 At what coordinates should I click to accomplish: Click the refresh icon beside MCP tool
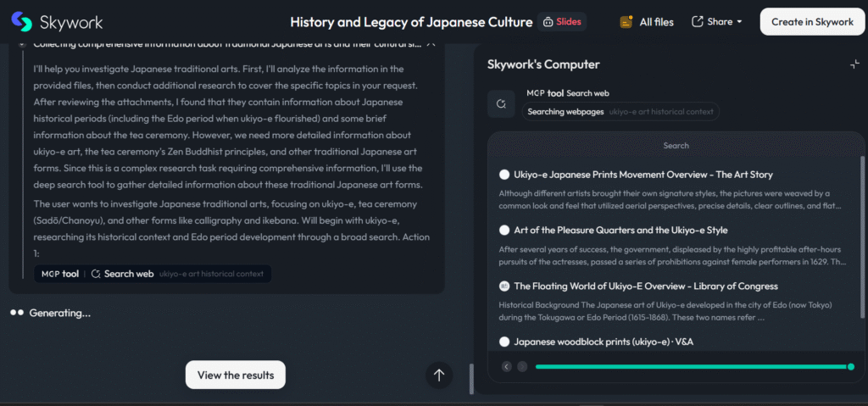(501, 103)
